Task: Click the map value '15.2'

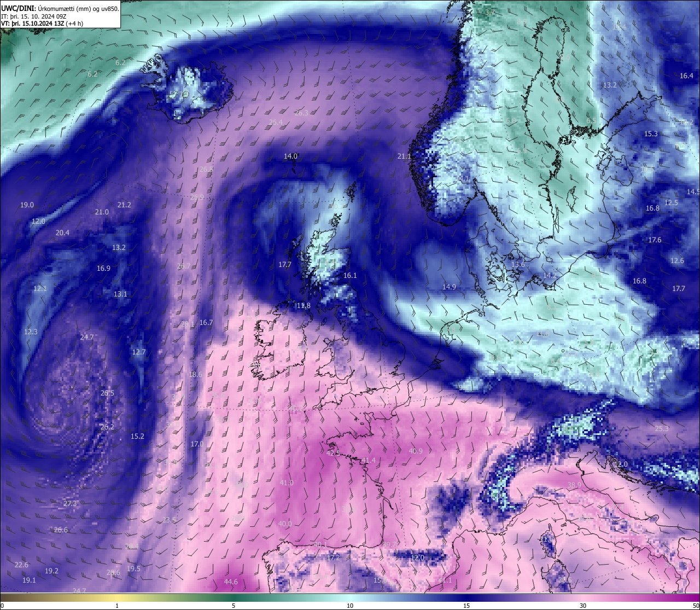Action: coord(137,436)
